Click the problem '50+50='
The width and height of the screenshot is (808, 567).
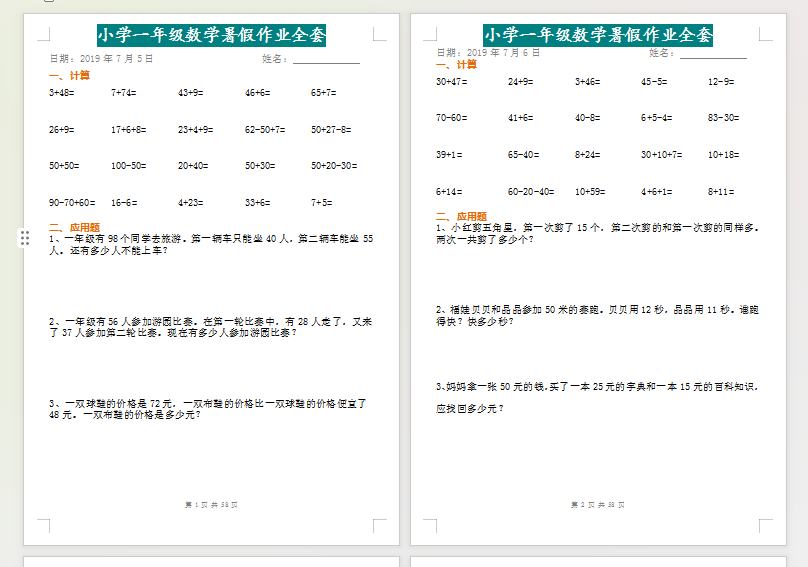pyautogui.click(x=64, y=166)
